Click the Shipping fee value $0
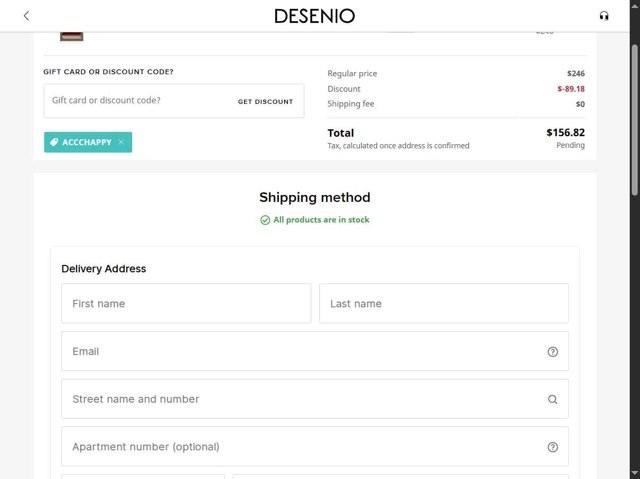The height and width of the screenshot is (479, 640). 580,104
